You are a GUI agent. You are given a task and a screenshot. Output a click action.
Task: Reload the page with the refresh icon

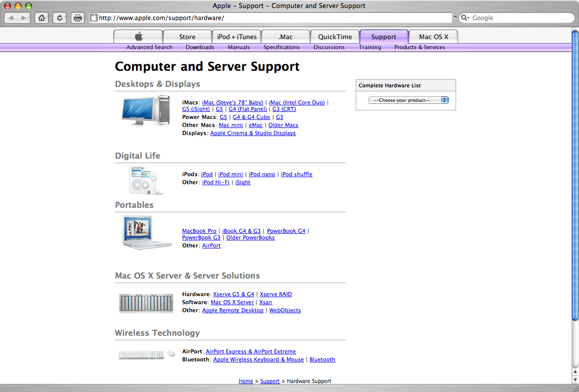59,18
